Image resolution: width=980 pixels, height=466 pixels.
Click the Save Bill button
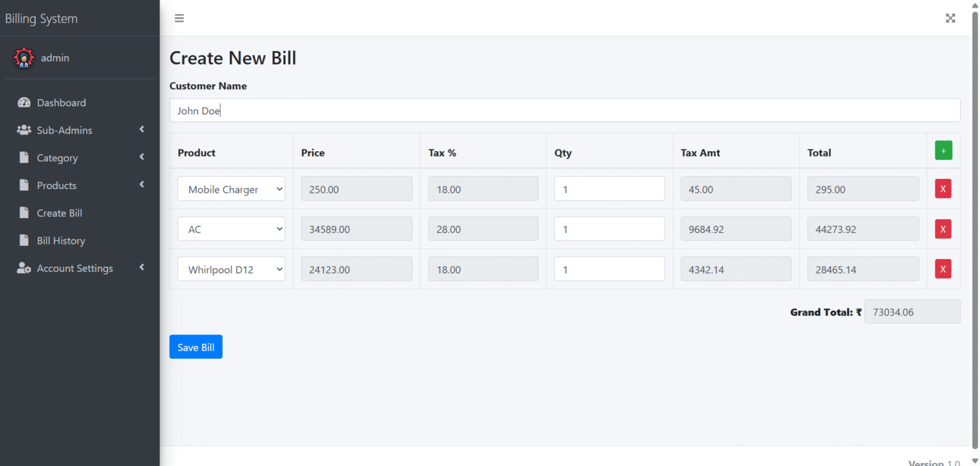(196, 347)
